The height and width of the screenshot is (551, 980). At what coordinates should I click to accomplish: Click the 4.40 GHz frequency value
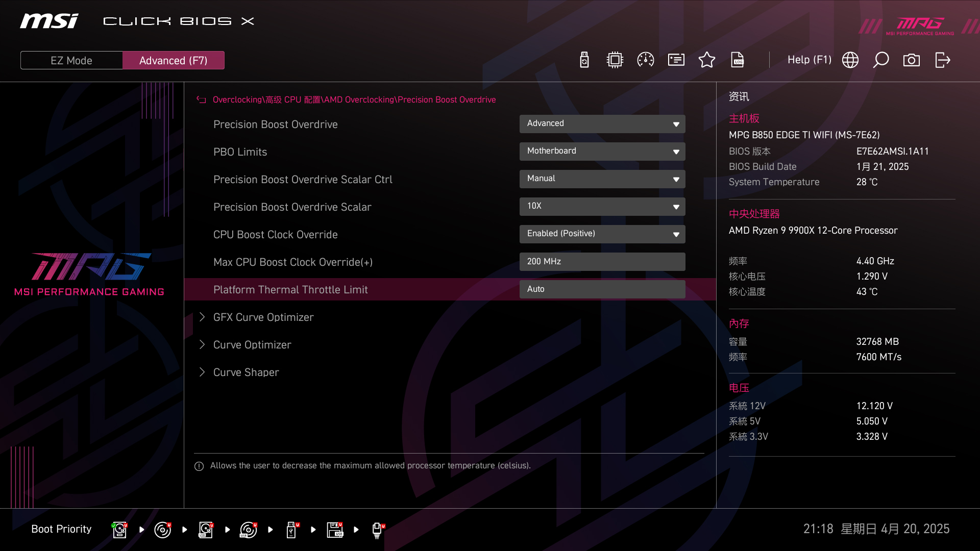(875, 261)
